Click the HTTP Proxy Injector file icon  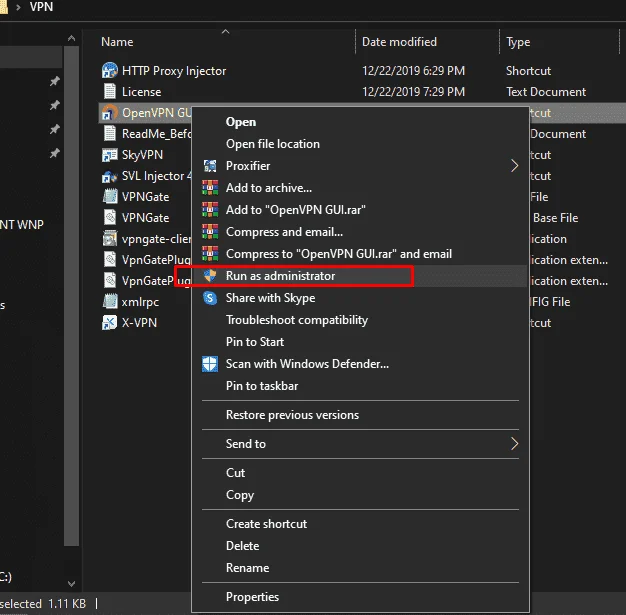pyautogui.click(x=109, y=71)
